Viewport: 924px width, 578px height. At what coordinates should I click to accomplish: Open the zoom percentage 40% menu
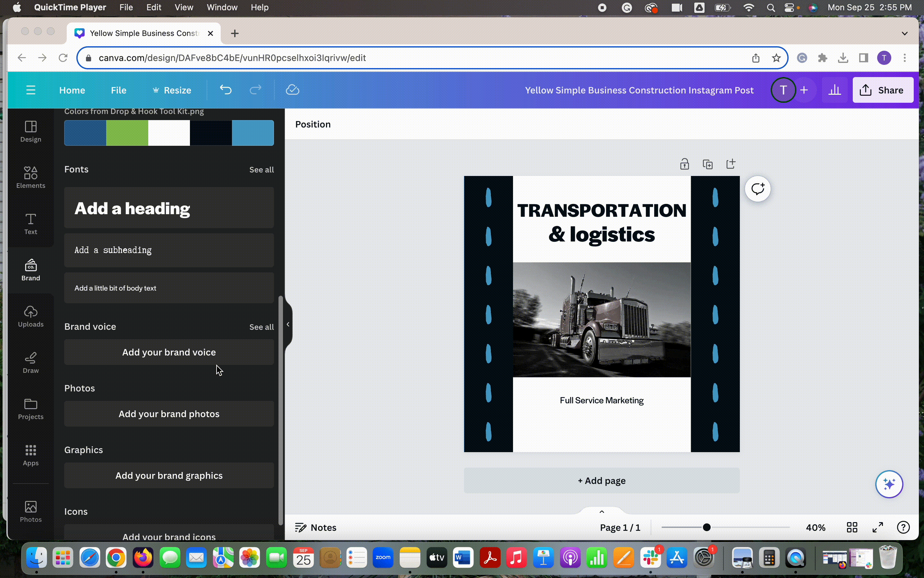click(x=816, y=528)
